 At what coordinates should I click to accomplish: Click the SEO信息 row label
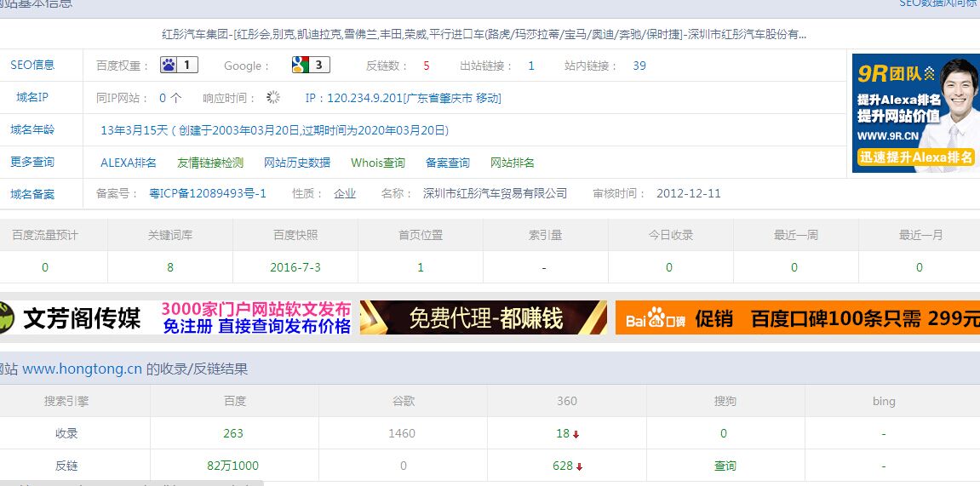(32, 65)
